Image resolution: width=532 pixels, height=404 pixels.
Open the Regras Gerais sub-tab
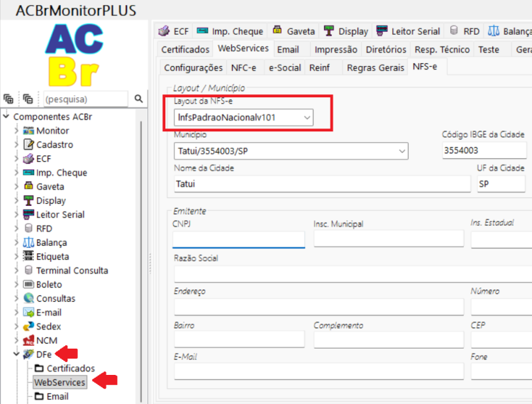[x=375, y=67]
